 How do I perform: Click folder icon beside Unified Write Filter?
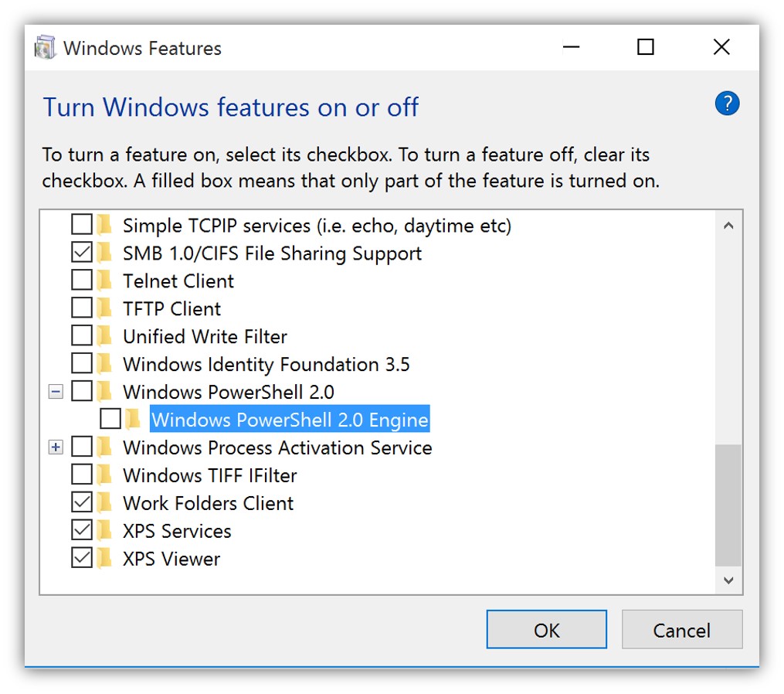tap(104, 335)
